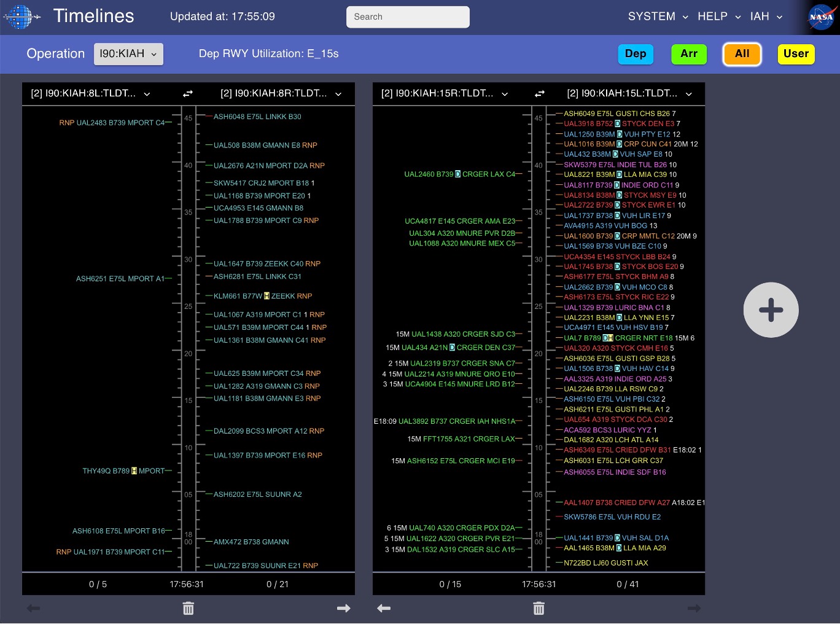
Task: Move the 8L/8R panel right
Action: [344, 608]
